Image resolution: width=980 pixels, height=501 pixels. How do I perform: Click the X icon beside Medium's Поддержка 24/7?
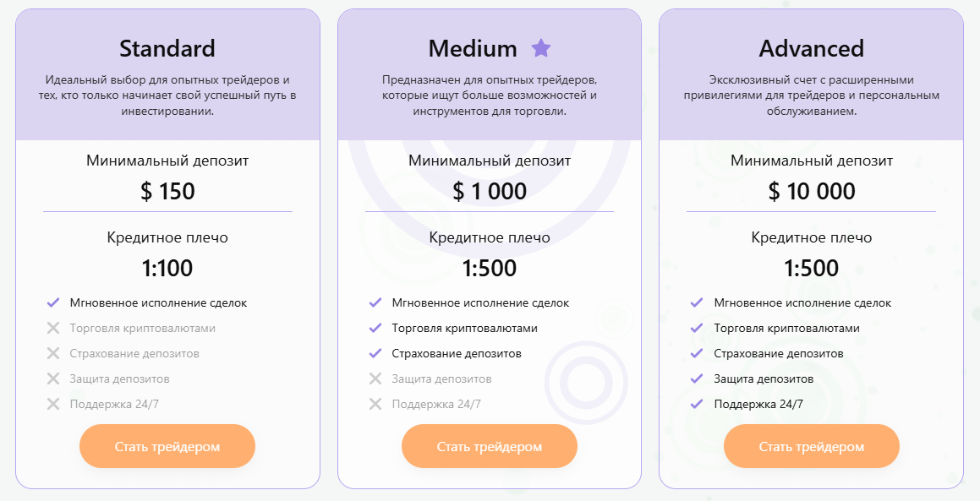click(x=375, y=404)
